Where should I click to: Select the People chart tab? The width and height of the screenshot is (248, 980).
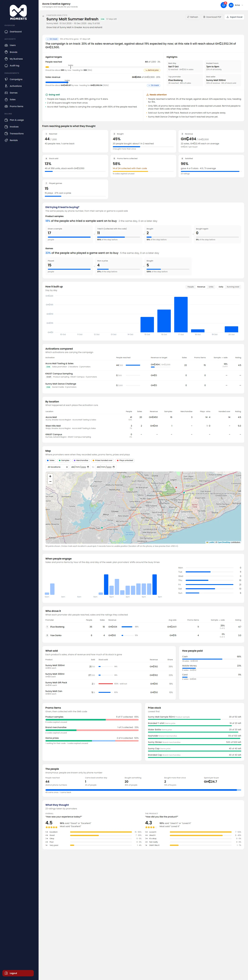coord(191,287)
